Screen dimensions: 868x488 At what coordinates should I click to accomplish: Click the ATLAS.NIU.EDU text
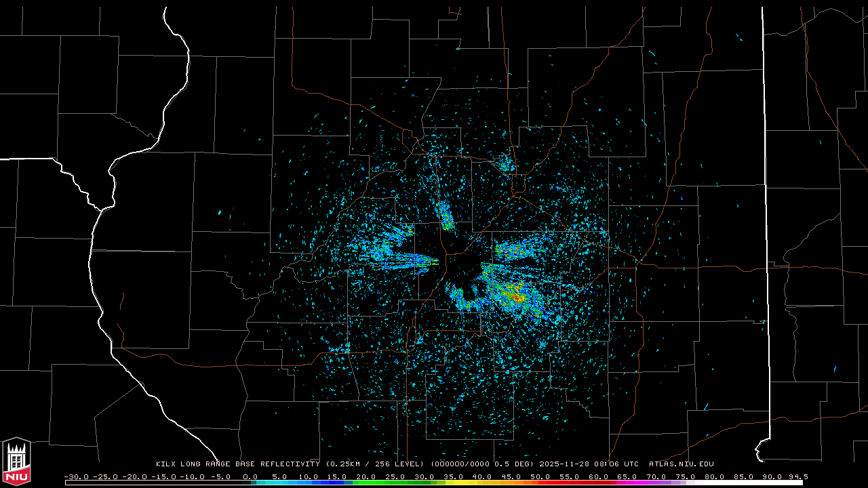coord(682,464)
